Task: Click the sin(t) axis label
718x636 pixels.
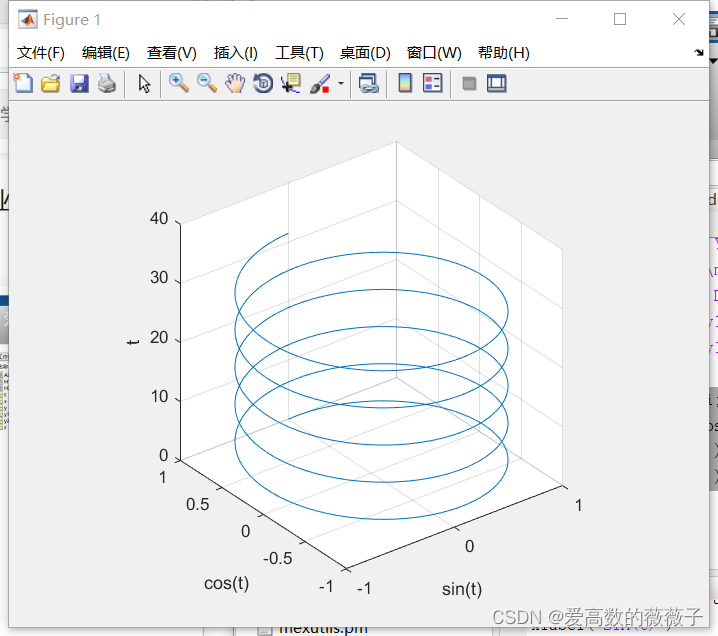Action: [462, 589]
